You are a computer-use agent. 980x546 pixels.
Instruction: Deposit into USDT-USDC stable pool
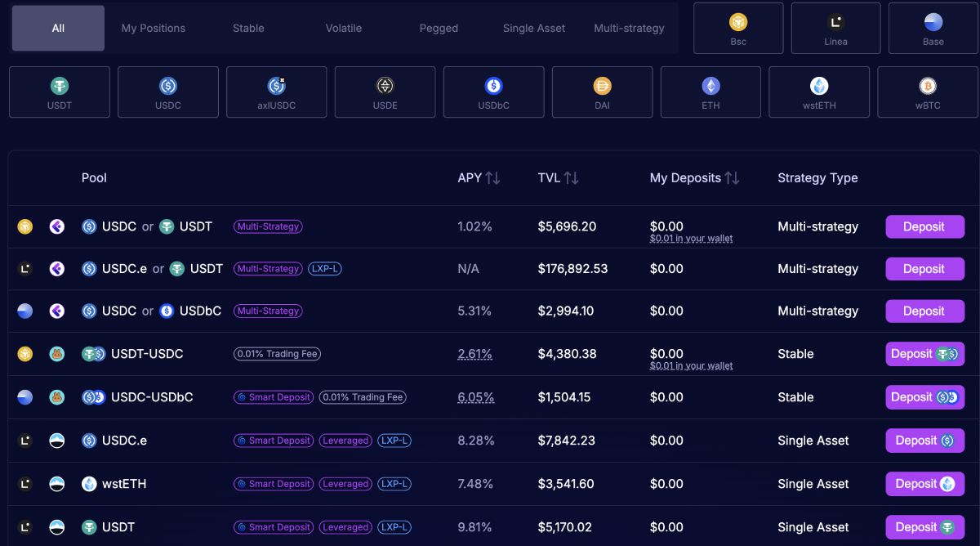click(x=924, y=354)
